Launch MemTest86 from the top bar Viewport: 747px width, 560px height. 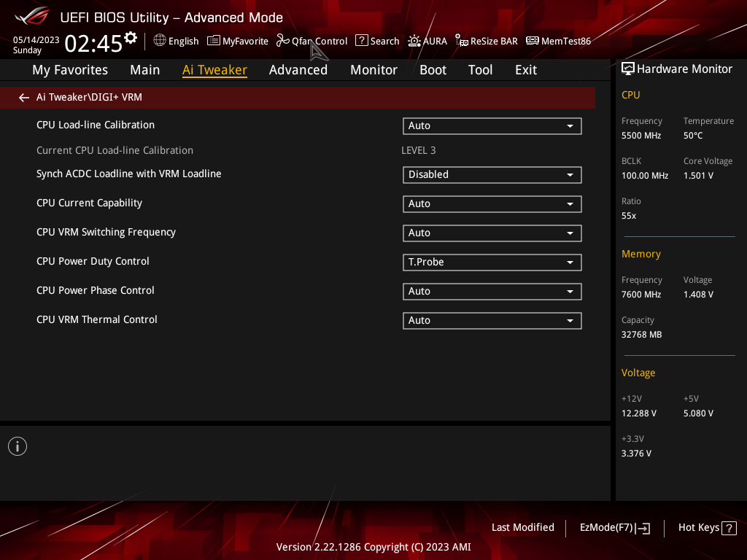(x=558, y=41)
